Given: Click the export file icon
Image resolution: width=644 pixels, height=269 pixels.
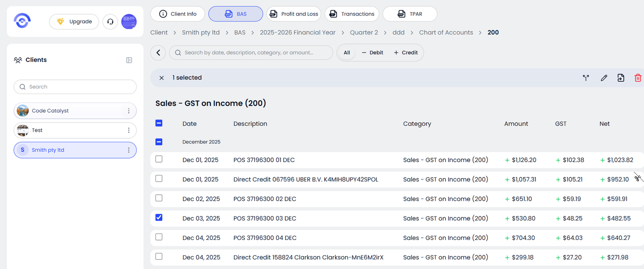Looking at the screenshot, I should [621, 78].
